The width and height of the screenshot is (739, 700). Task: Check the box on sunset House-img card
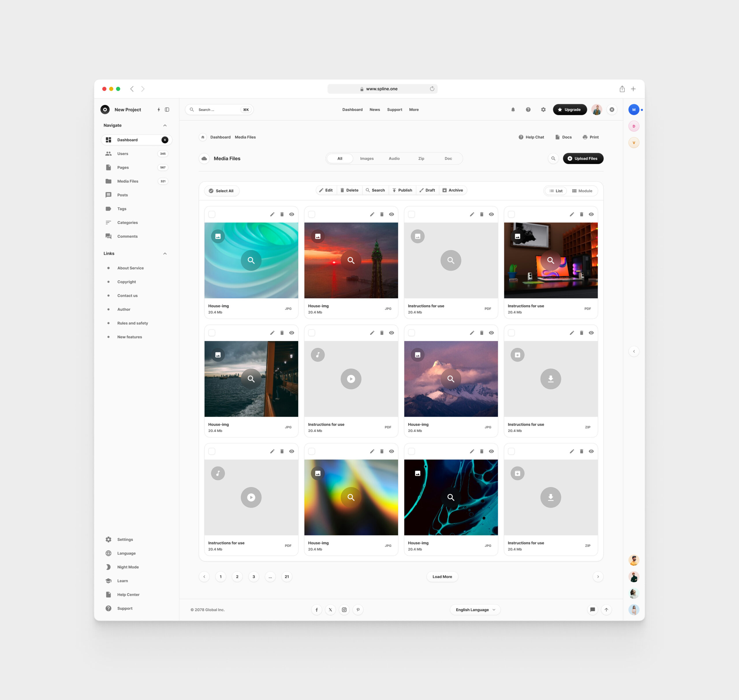[x=312, y=214]
